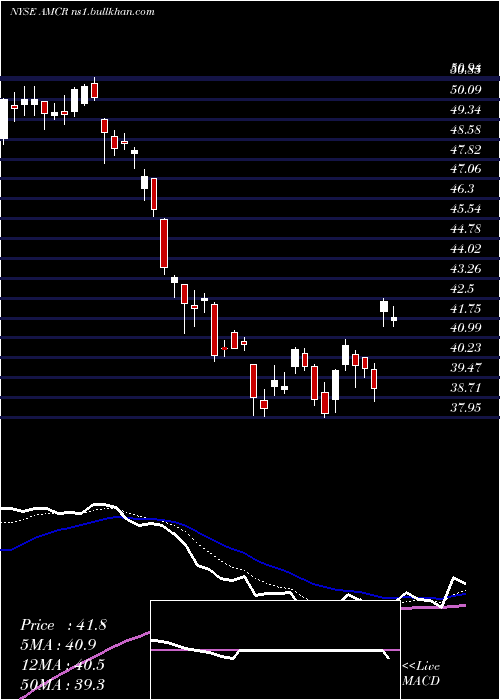Image resolution: width=500 pixels, height=700 pixels.
Task: Select the 39.47 price axis label
Action: (466, 368)
